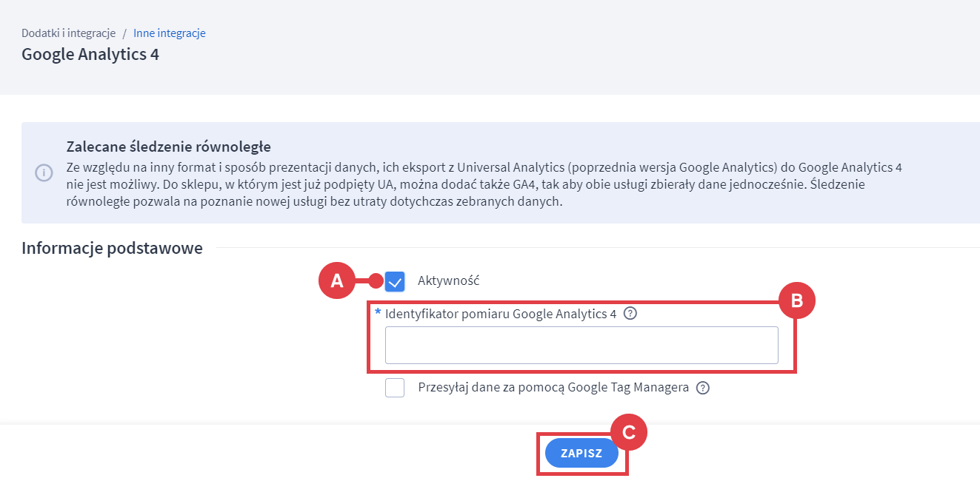
Task: Click the Aktywność label text
Action: coord(449,281)
